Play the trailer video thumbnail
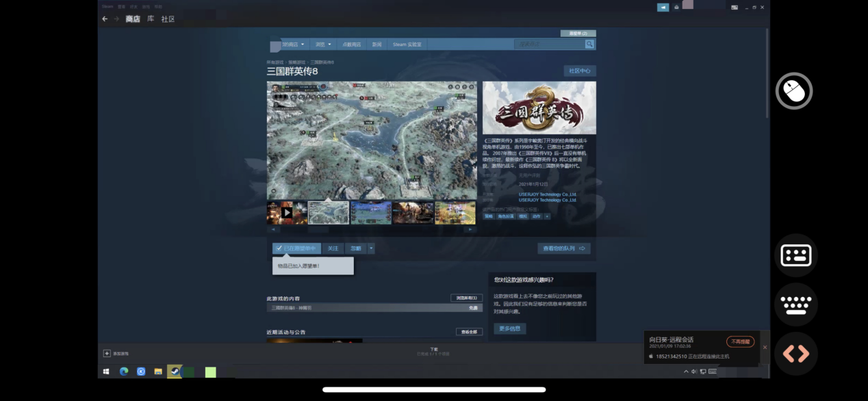 (287, 213)
